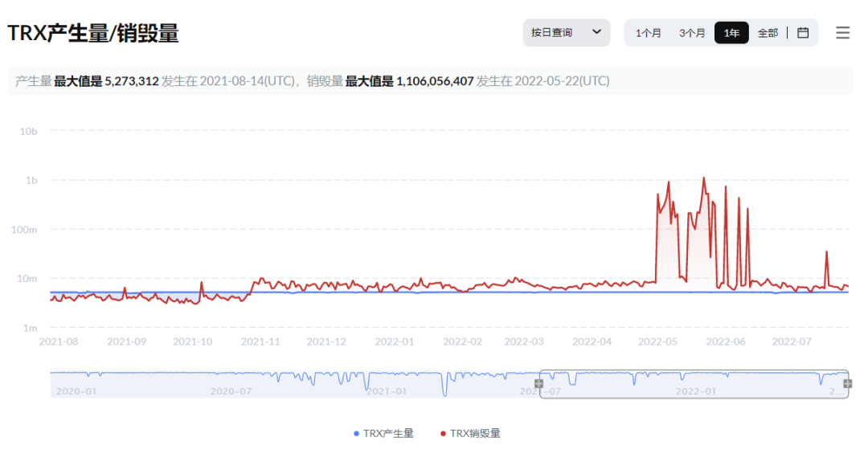Click navigator timeline at 2020-07
Screen dimensions: 868x462
pyautogui.click(x=231, y=390)
